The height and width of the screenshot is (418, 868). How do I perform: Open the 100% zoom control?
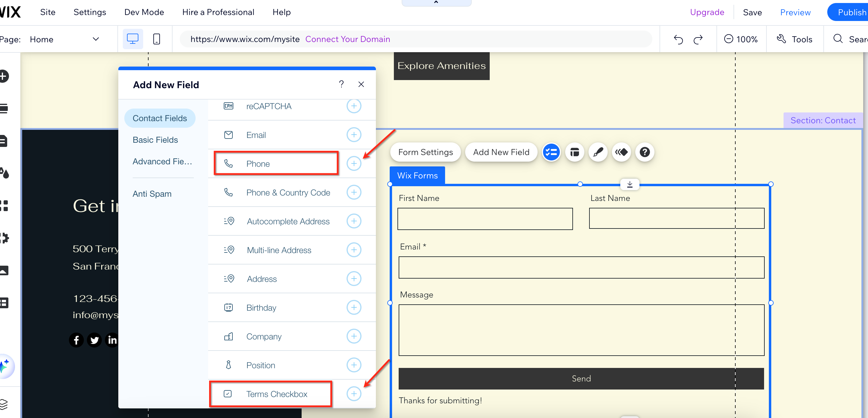click(741, 39)
